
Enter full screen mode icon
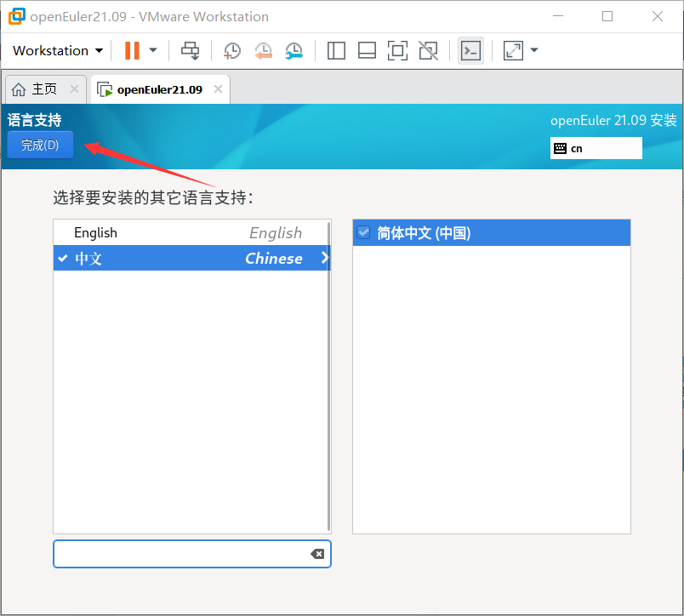tap(397, 50)
